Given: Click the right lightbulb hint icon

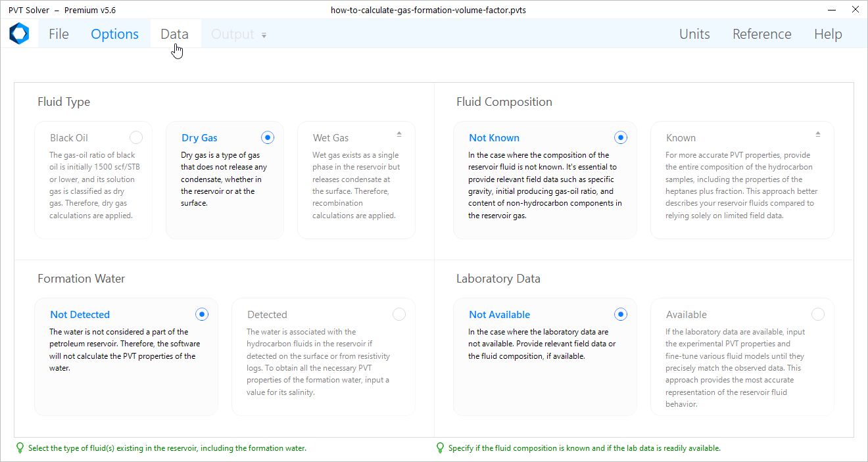Looking at the screenshot, I should [x=440, y=448].
